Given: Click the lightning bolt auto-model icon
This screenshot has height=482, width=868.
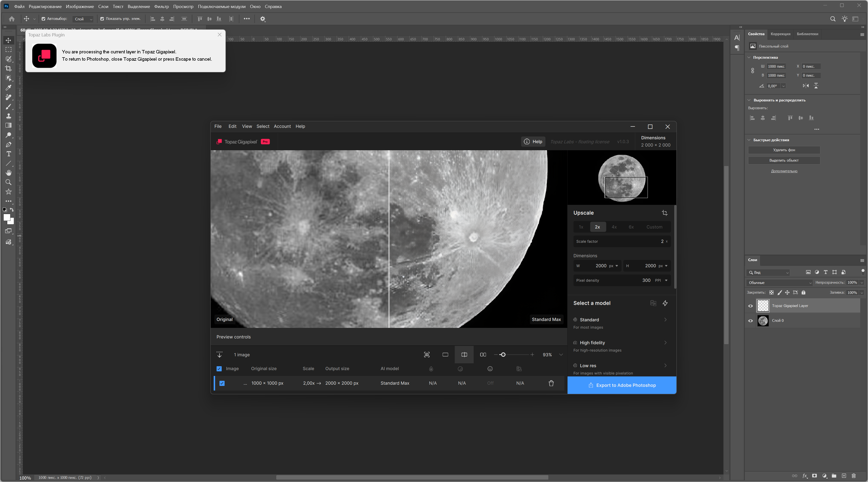Looking at the screenshot, I should (x=665, y=303).
